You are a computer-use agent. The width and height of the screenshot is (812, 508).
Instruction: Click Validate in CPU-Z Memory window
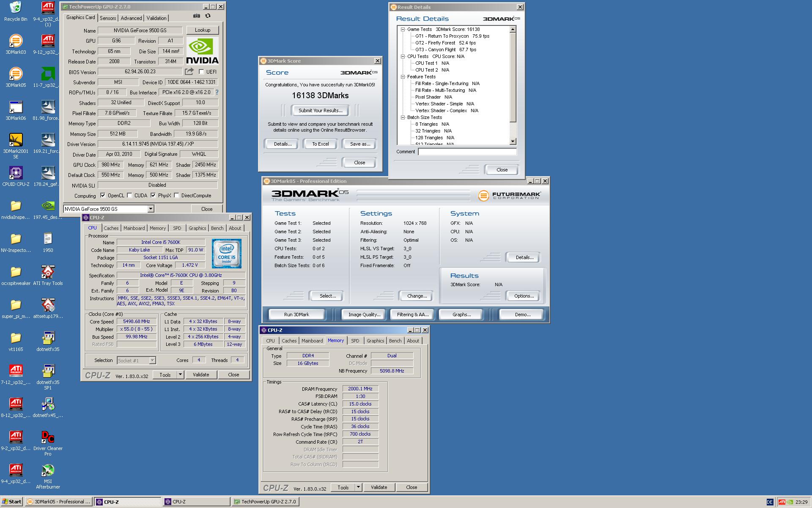point(379,487)
